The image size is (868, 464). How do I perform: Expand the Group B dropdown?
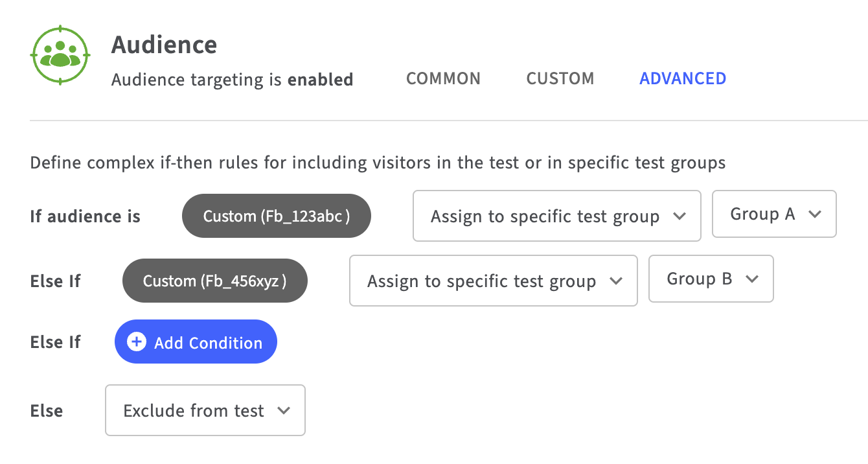pos(711,279)
